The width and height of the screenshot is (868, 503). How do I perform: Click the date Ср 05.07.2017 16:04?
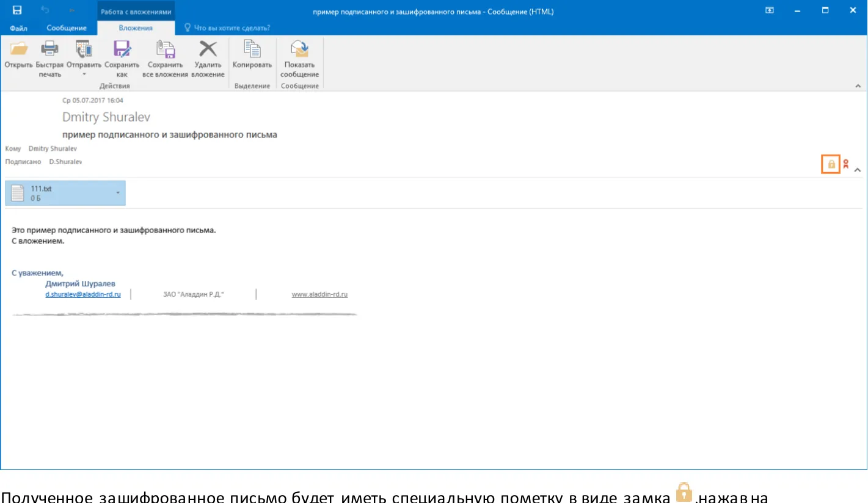tap(93, 101)
